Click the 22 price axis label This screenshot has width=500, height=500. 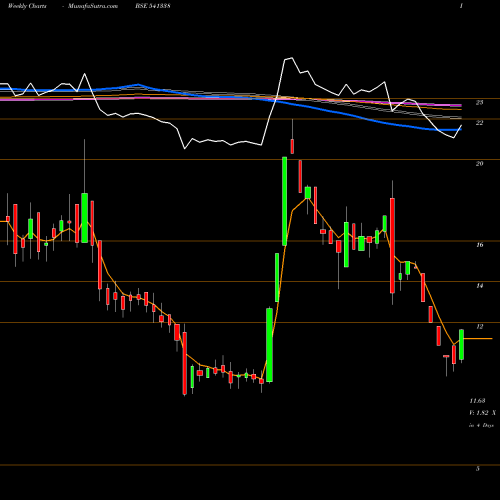pyautogui.click(x=479, y=123)
